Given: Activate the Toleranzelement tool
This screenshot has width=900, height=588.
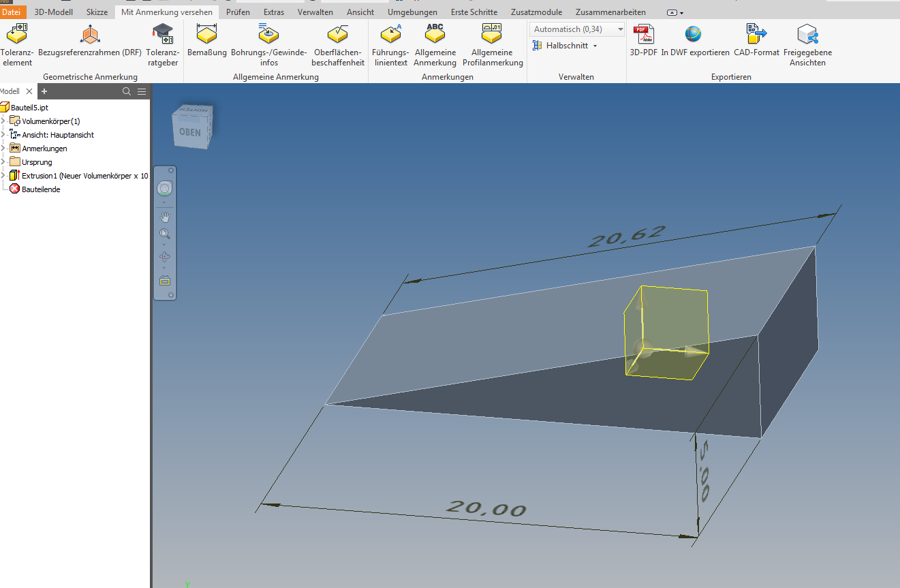Looking at the screenshot, I should click(17, 41).
